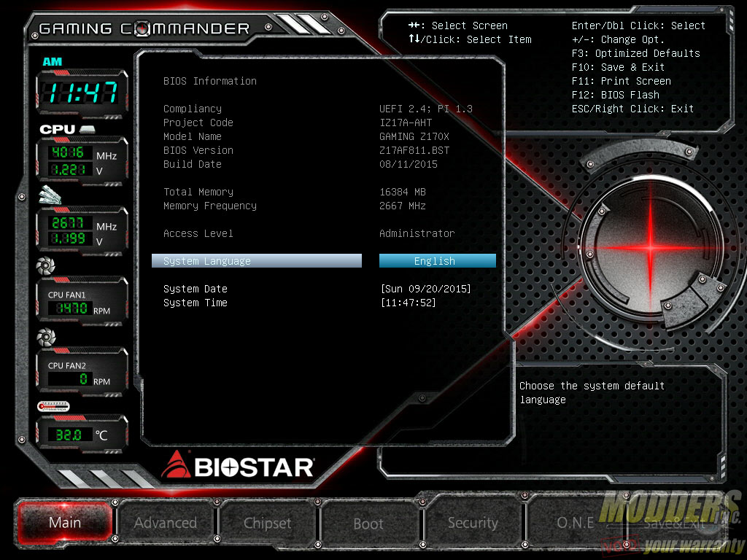Select the Security tab
The image size is (747, 560).
tap(473, 523)
